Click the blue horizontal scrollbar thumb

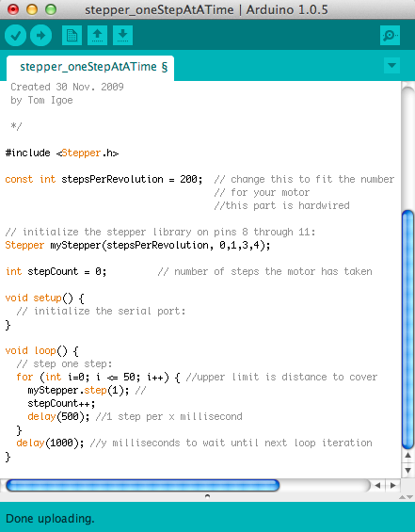[x=142, y=486]
